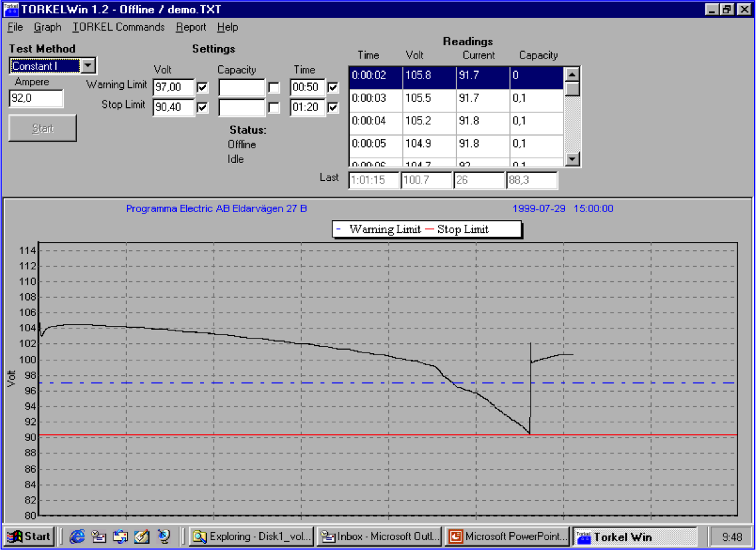Open Outlook from the quick launch icon
This screenshot has width=756, height=550.
coord(98,537)
